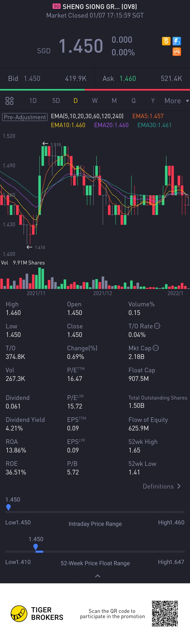Screen dimensions: 190x644
Task: Select the W weekly chart tab
Action: coord(95,101)
